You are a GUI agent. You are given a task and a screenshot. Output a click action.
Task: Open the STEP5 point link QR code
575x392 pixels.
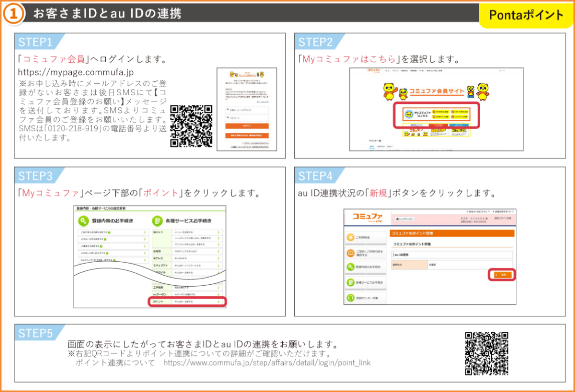pos(487,353)
